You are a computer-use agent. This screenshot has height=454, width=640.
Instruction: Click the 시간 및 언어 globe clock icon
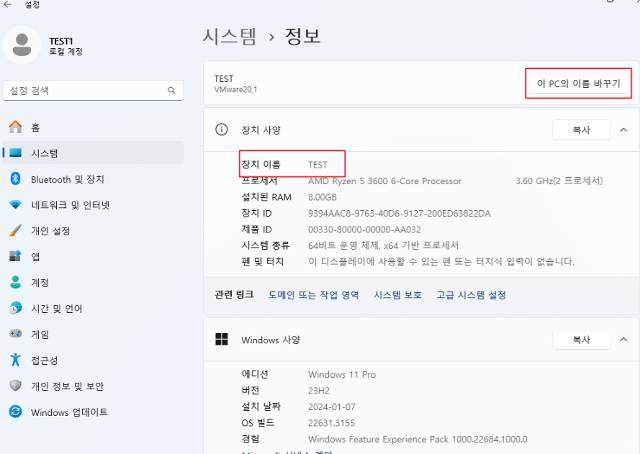[16, 308]
